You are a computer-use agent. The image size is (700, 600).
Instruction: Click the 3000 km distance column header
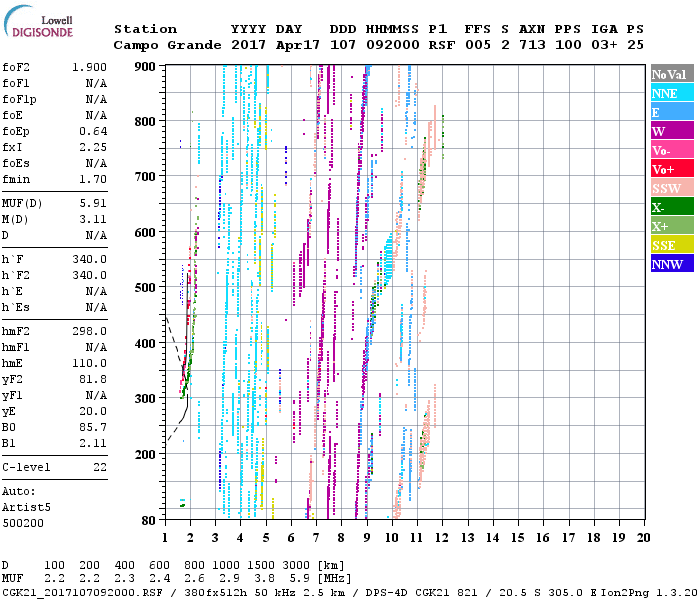pos(296,566)
